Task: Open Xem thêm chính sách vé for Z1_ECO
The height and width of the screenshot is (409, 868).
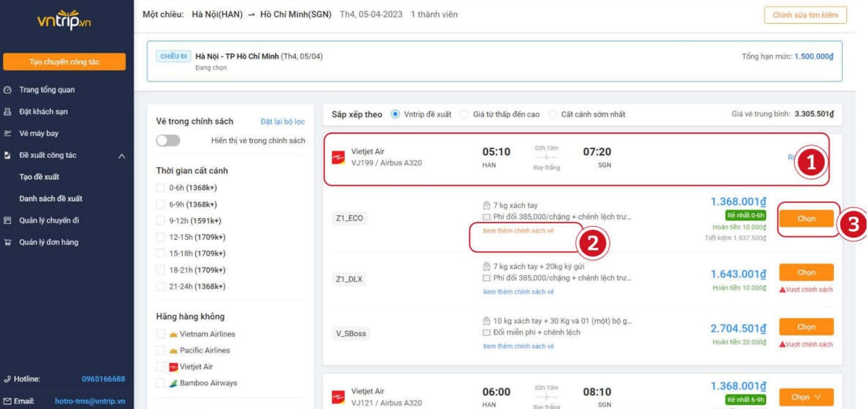Action: pyautogui.click(x=518, y=231)
